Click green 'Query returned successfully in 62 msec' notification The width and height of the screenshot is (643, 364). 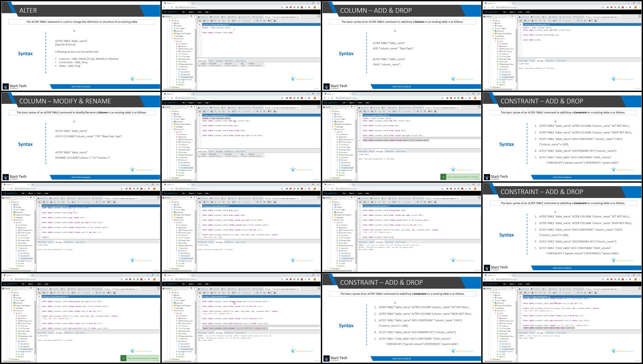[x=140, y=358]
